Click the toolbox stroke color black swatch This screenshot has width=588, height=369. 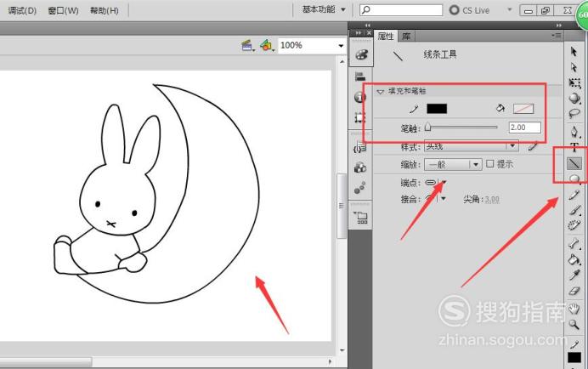point(574,357)
